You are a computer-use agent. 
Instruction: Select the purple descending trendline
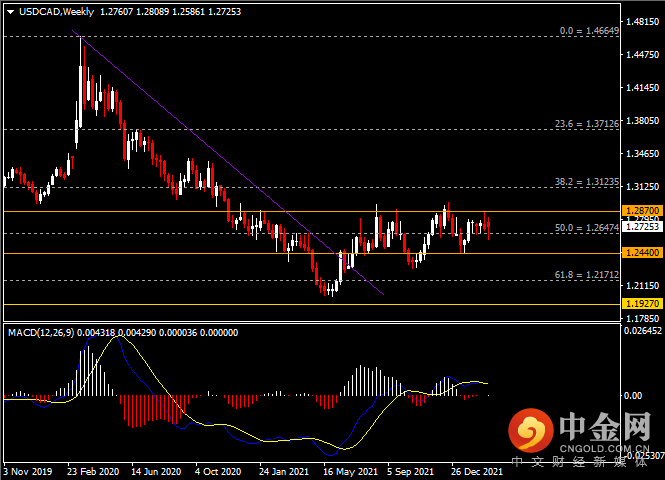pyautogui.click(x=228, y=162)
